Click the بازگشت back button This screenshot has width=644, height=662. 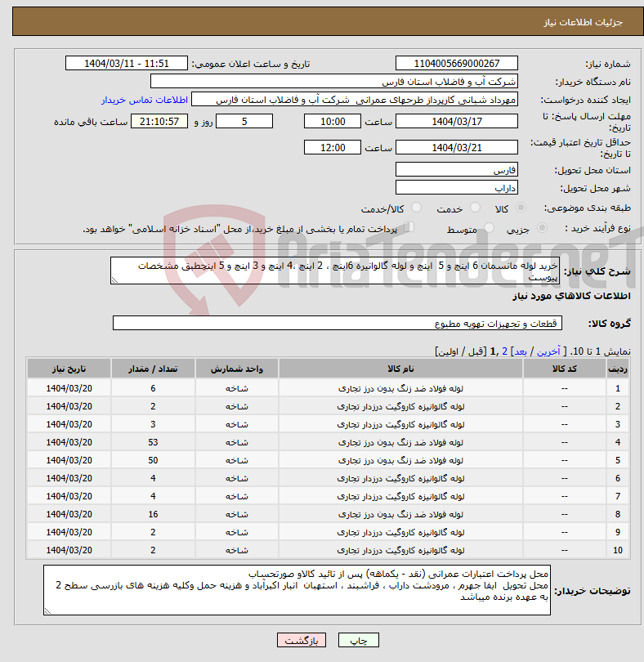(302, 640)
